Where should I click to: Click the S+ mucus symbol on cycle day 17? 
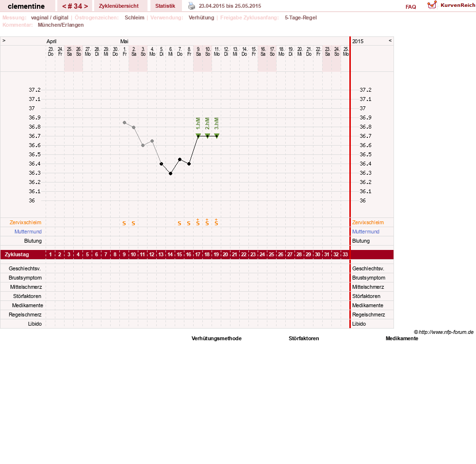coord(198,222)
